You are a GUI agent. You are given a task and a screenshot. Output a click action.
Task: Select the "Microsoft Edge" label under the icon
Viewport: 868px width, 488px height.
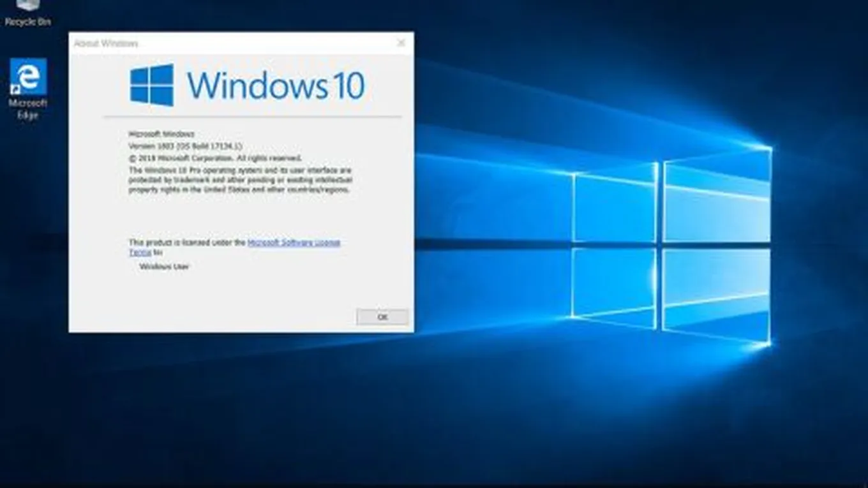coord(27,109)
